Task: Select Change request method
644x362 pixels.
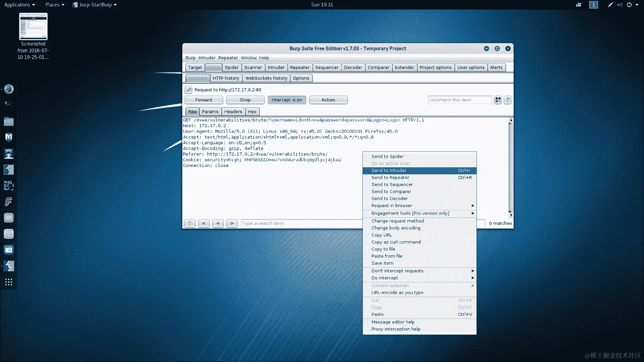Action: point(419,221)
